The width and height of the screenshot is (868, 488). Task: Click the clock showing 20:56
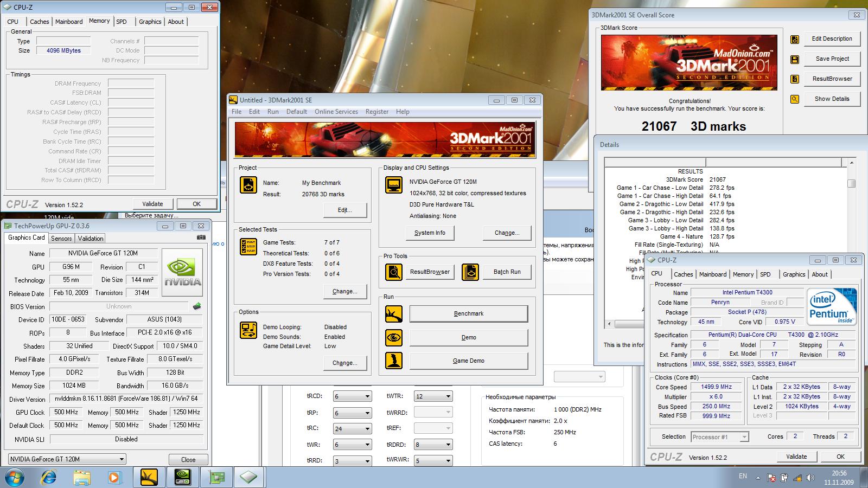(x=839, y=473)
